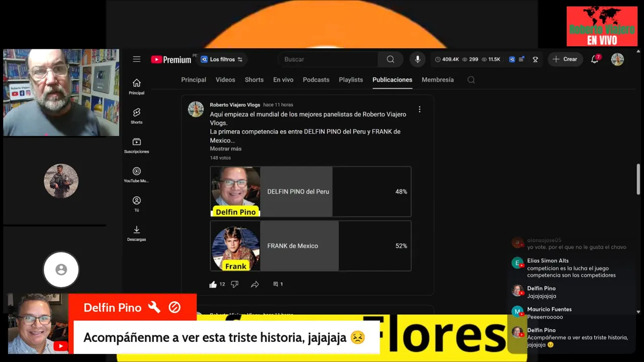644x362 pixels.
Task: Select the Publicaciones tab
Action: [x=392, y=80]
